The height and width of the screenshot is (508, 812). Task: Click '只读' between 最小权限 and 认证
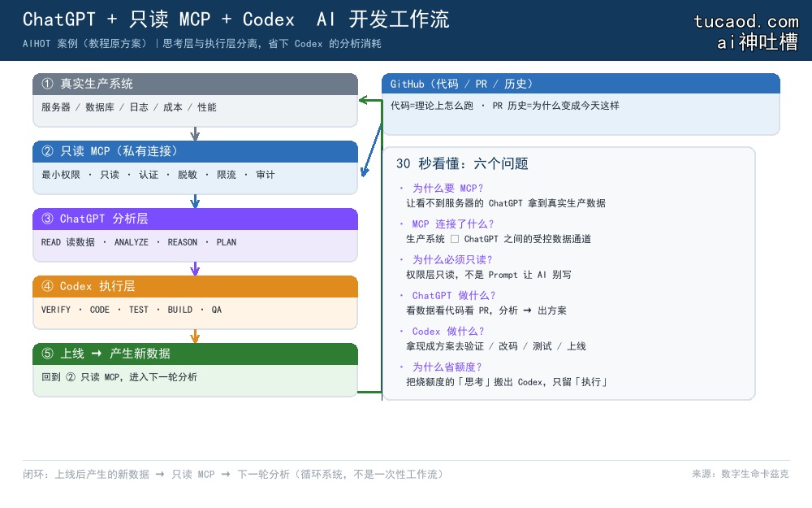tap(110, 175)
